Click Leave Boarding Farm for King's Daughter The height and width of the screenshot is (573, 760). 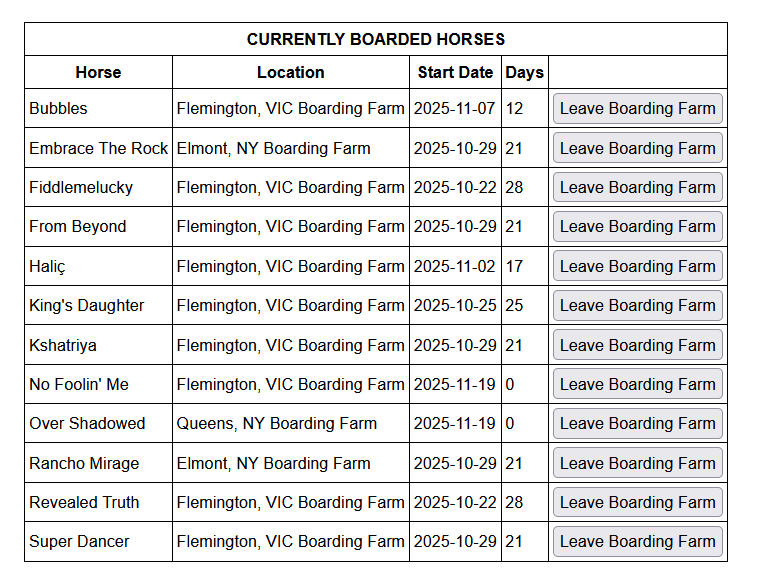[637, 305]
